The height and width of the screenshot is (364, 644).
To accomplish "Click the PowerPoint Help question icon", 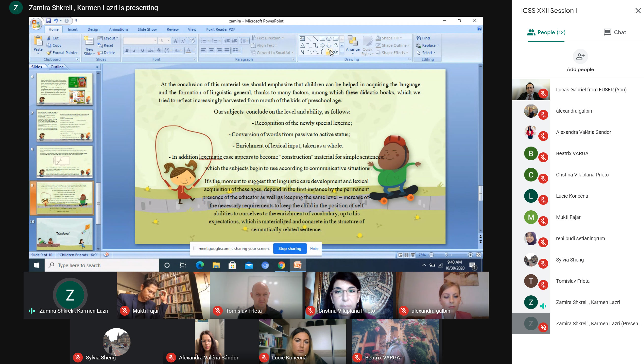I will (479, 29).
